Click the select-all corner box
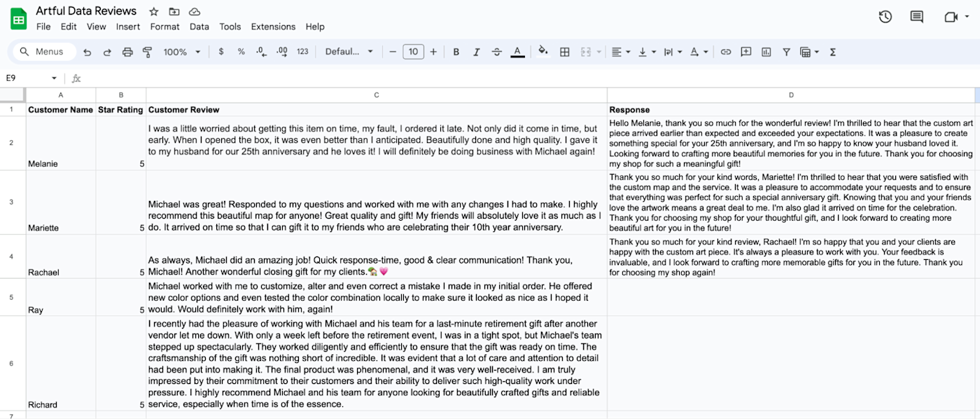980x419 pixels. (x=12, y=95)
